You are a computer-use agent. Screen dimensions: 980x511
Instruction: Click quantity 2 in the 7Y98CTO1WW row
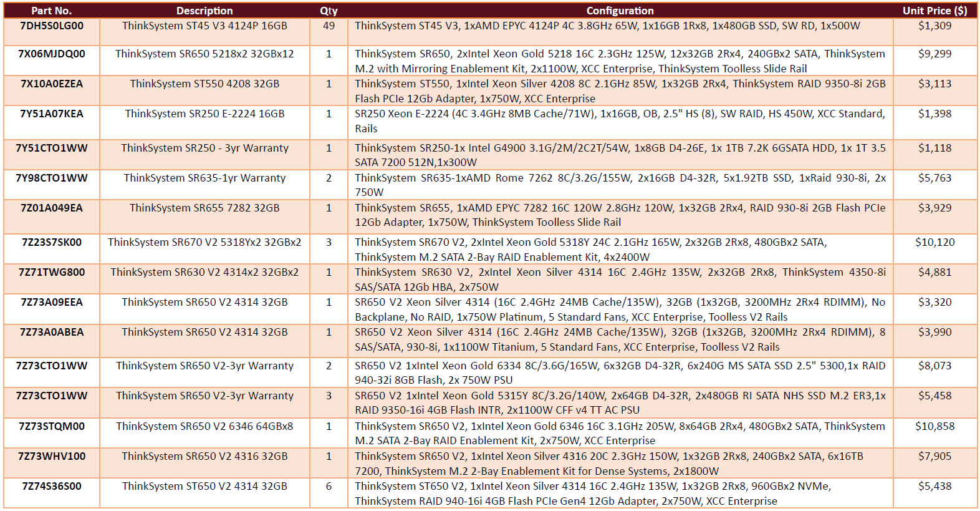click(x=329, y=178)
